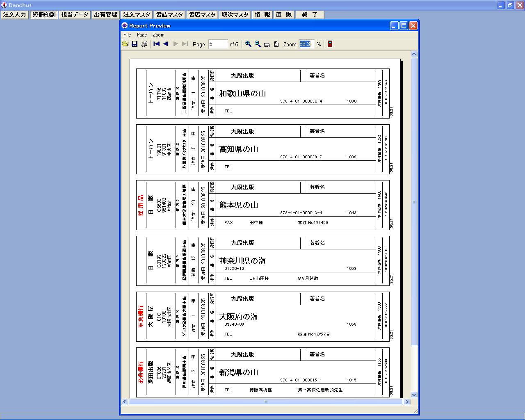The image size is (525, 420).
Task: Switch to the 情報 tab
Action: tap(262, 14)
